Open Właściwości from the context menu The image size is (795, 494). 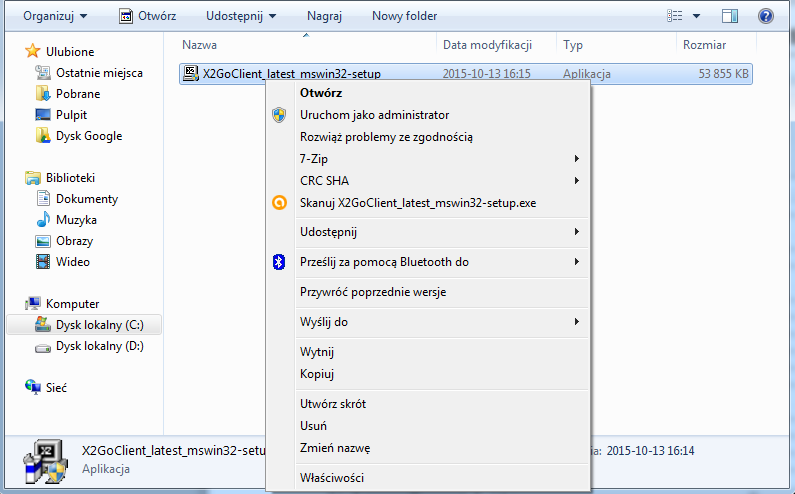[x=332, y=478]
